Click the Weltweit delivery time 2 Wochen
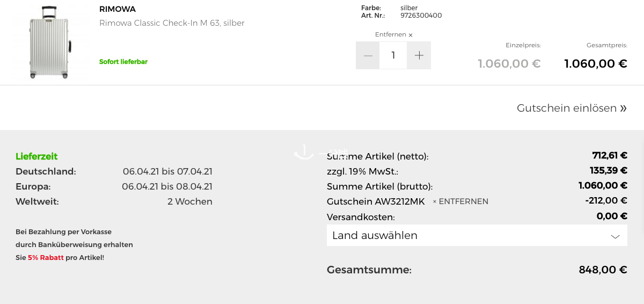644x304 pixels. [x=190, y=201]
